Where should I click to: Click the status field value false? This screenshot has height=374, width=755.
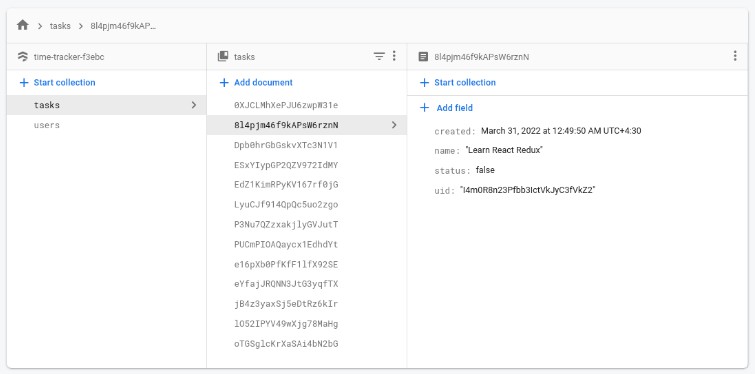coord(485,170)
